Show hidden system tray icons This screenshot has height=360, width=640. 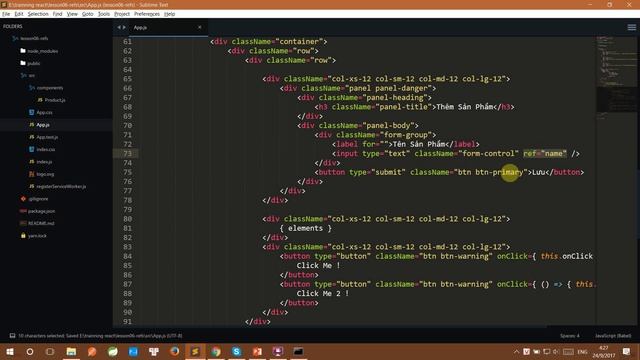coord(516,352)
